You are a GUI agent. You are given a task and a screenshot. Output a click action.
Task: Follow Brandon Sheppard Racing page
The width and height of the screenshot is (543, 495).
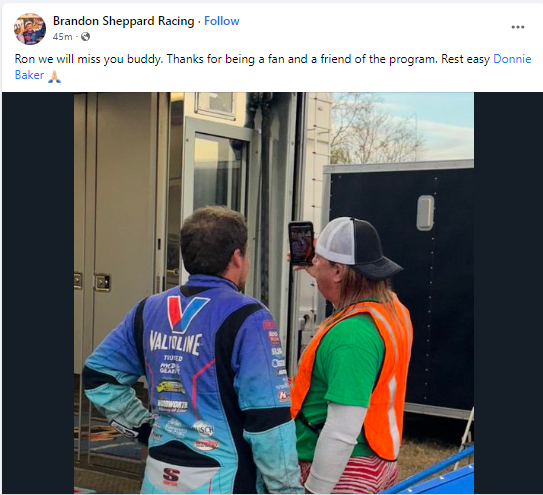tap(222, 21)
